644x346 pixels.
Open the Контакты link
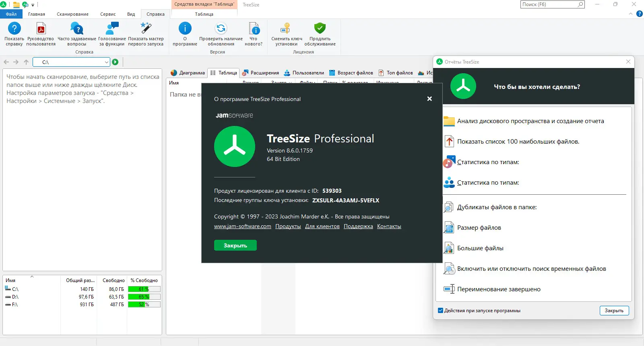[x=389, y=227]
